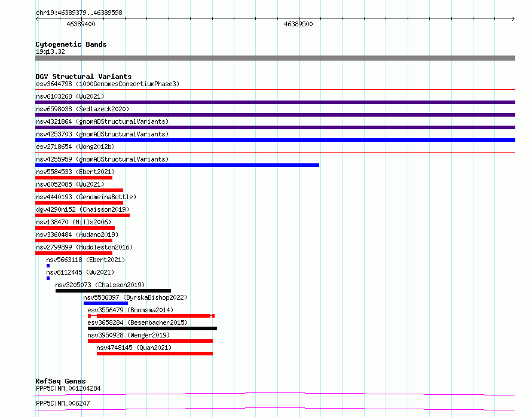This screenshot has height=417, width=532.
Task: Open variant nsv6103268 (Wu2021) label
Action: [70, 96]
